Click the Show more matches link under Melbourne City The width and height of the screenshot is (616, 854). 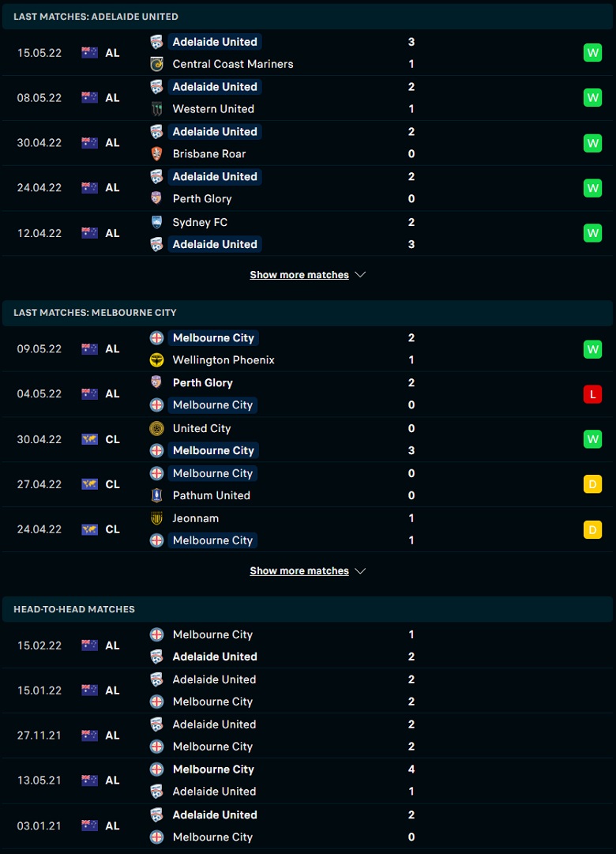[x=299, y=571]
